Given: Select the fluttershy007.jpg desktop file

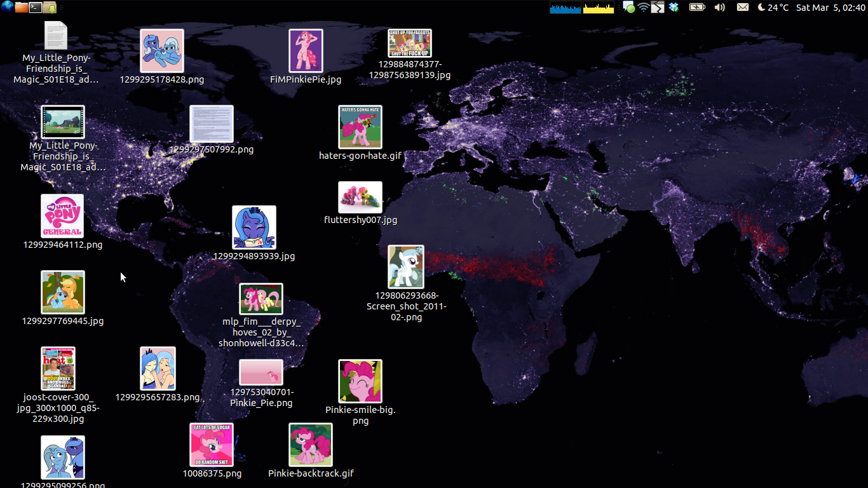Looking at the screenshot, I should [x=360, y=198].
